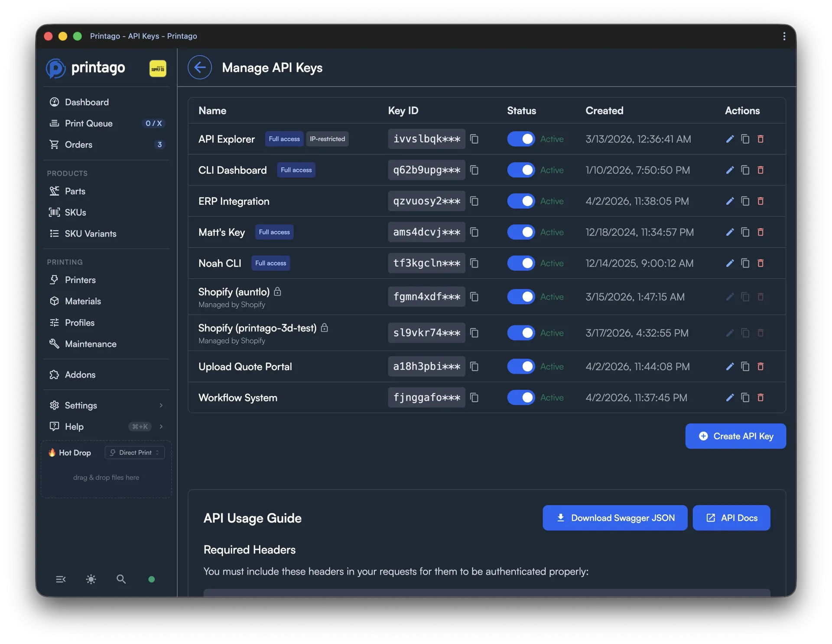Screen dimensions: 832x644
Task: Toggle the Upload Quote Portal key status
Action: 521,366
